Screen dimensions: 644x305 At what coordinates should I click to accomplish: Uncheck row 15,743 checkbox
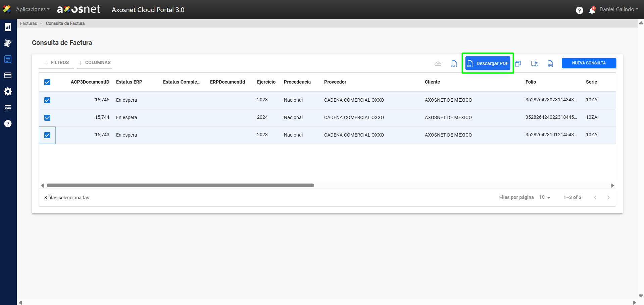47,135
